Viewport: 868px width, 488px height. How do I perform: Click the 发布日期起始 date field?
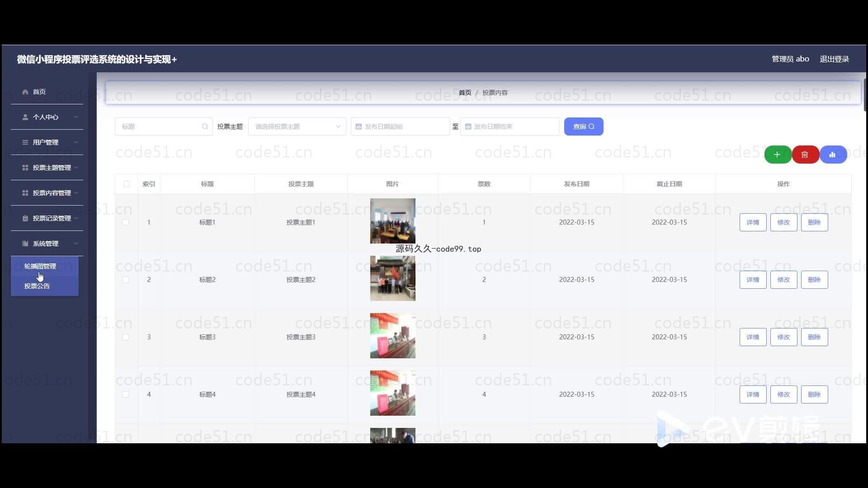[400, 127]
